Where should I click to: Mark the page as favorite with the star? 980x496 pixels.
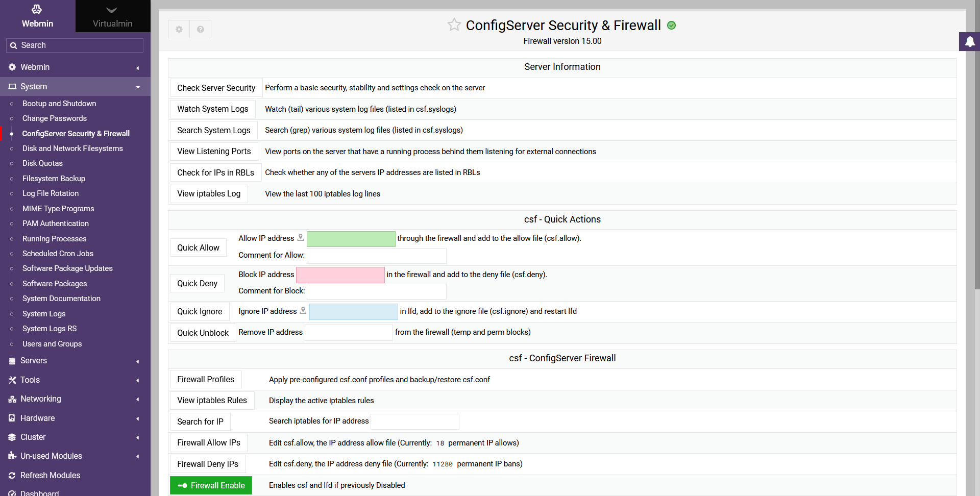coord(454,24)
